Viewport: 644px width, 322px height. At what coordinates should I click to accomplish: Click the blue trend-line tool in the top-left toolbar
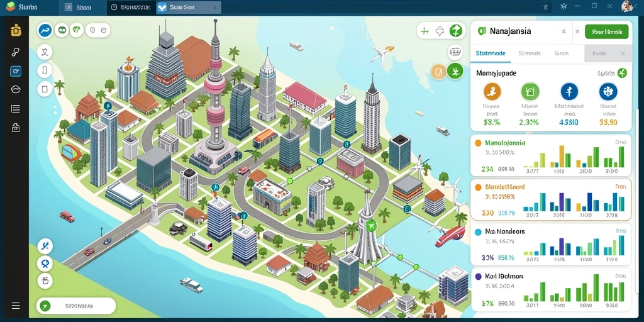click(x=45, y=30)
